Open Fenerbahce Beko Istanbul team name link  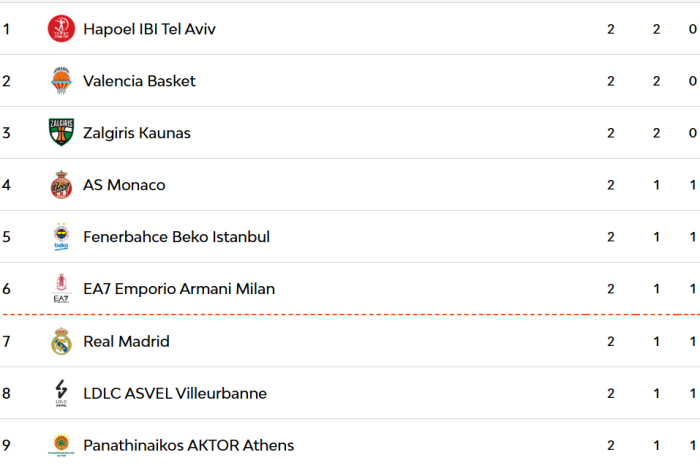(x=176, y=237)
